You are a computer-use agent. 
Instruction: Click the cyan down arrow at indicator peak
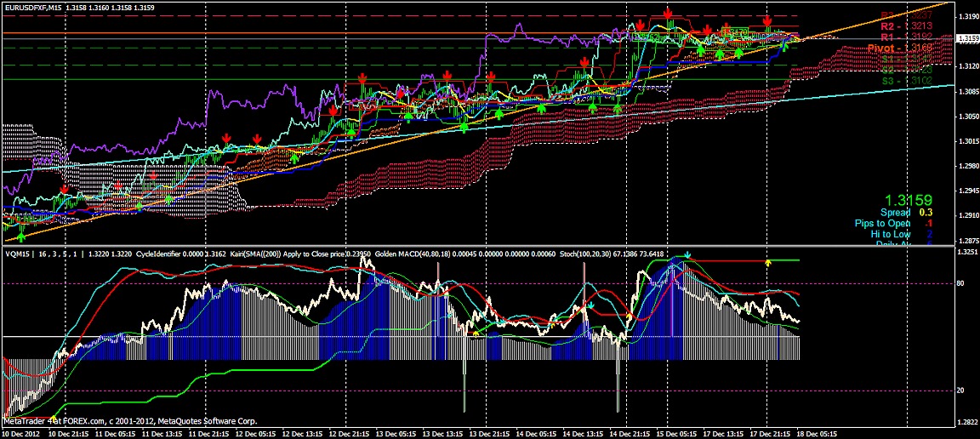687,255
